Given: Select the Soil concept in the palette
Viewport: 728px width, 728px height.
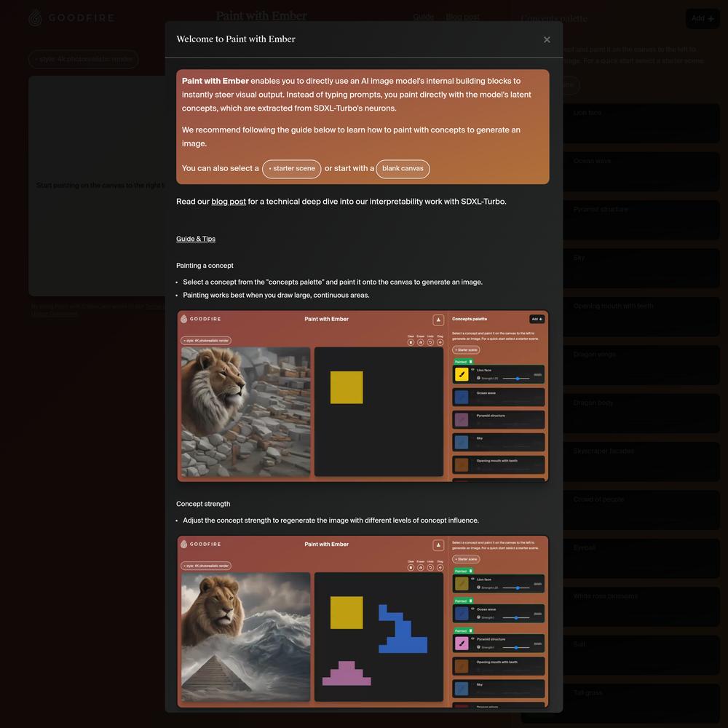Looking at the screenshot, I should pyautogui.click(x=641, y=654).
